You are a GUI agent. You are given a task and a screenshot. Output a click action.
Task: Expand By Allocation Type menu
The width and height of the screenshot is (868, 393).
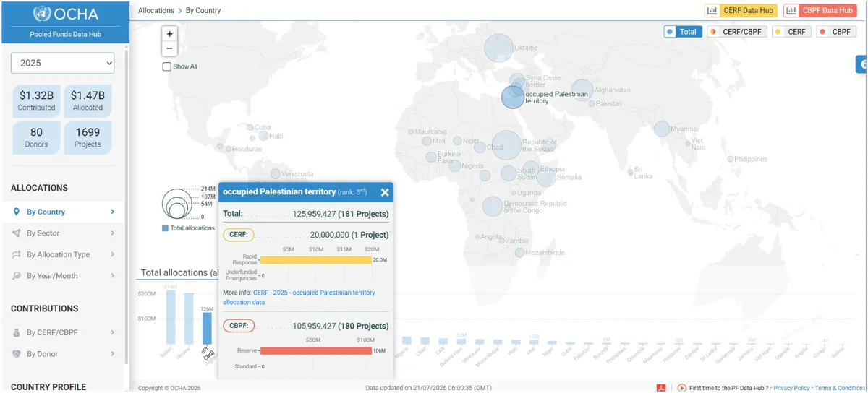click(64, 254)
